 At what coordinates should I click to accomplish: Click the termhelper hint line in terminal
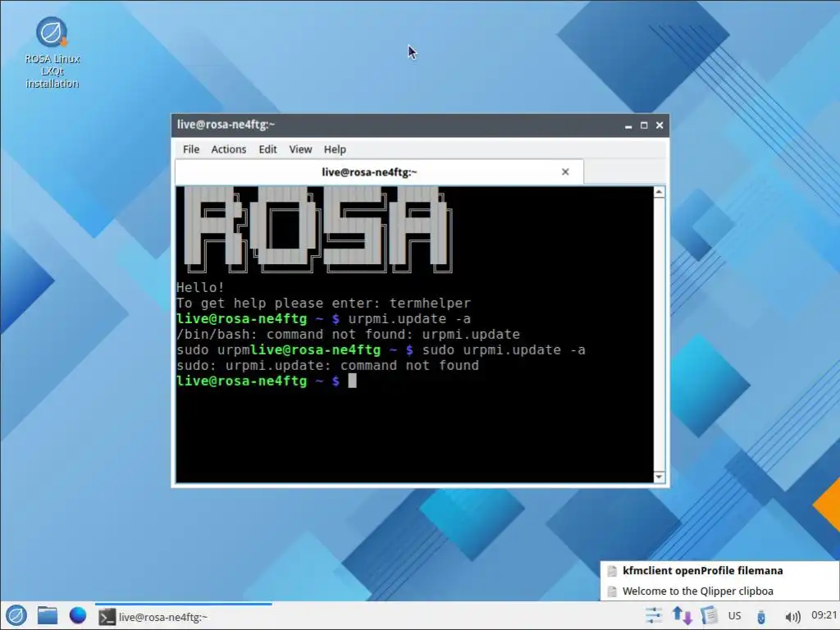point(323,304)
